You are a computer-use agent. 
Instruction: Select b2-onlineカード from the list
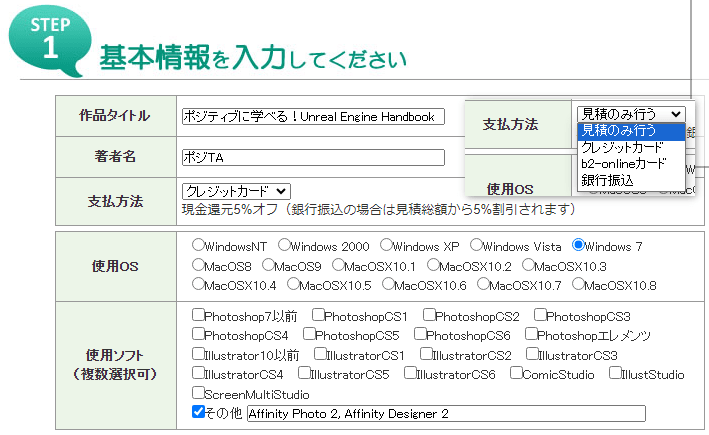(631, 164)
